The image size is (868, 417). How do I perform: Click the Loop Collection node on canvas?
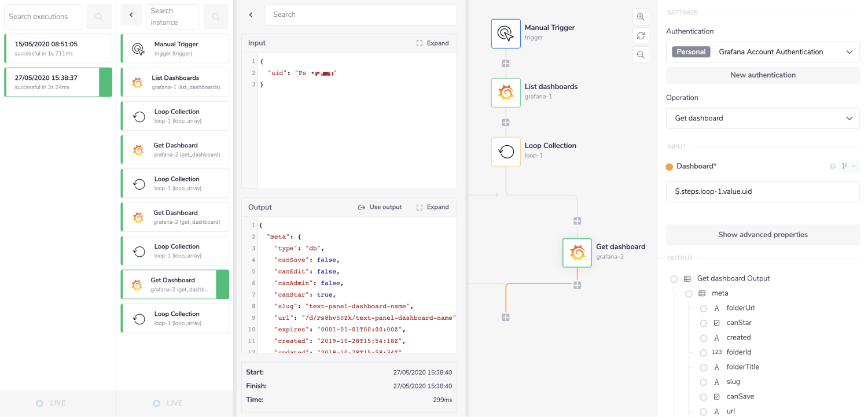tap(506, 152)
